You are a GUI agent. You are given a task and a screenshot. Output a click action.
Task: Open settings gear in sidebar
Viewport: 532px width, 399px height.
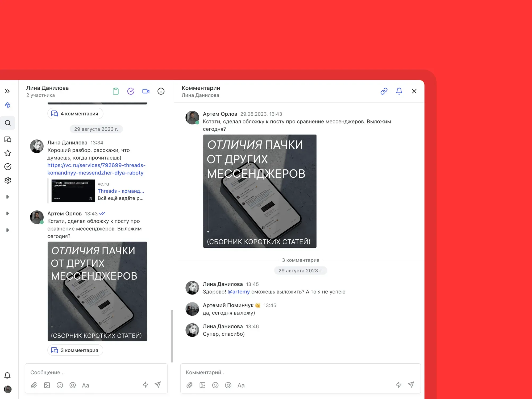8,180
